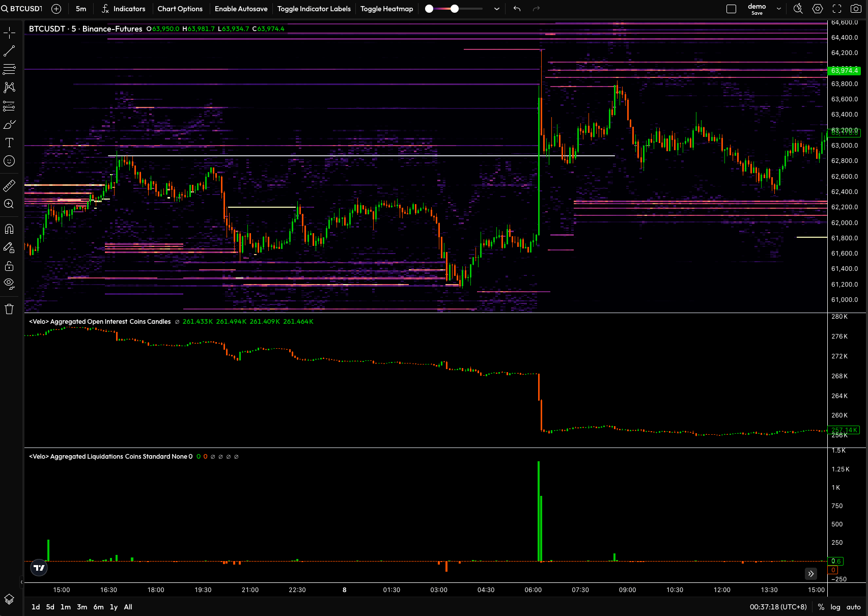Viewport: 868px width, 616px height.
Task: Set time range to 1y
Action: click(x=114, y=607)
